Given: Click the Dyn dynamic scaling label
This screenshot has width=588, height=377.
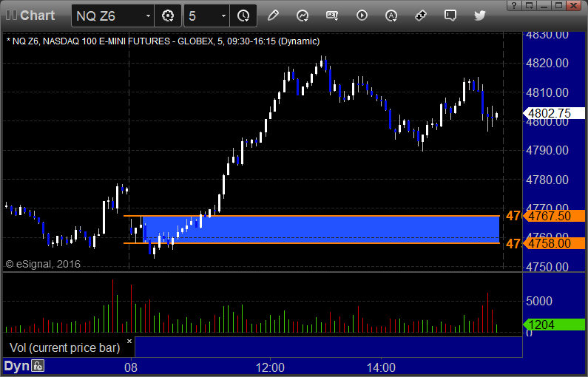Looking at the screenshot, I should [x=16, y=366].
